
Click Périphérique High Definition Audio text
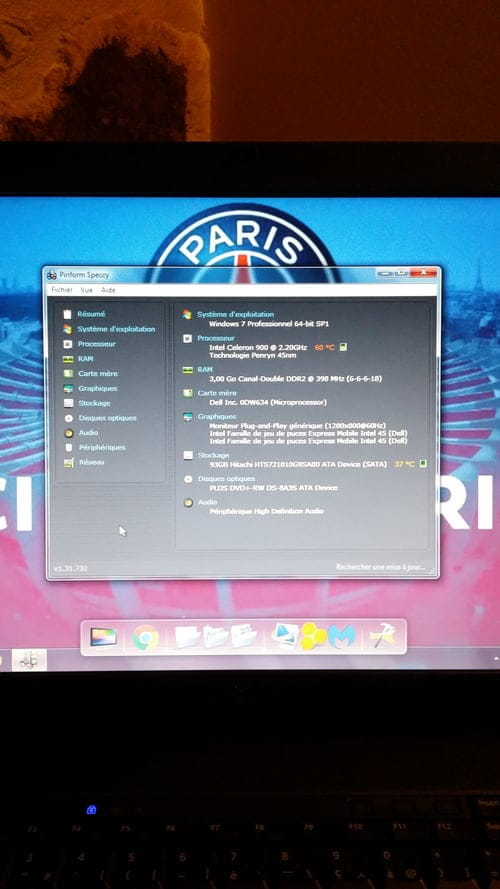[266, 511]
